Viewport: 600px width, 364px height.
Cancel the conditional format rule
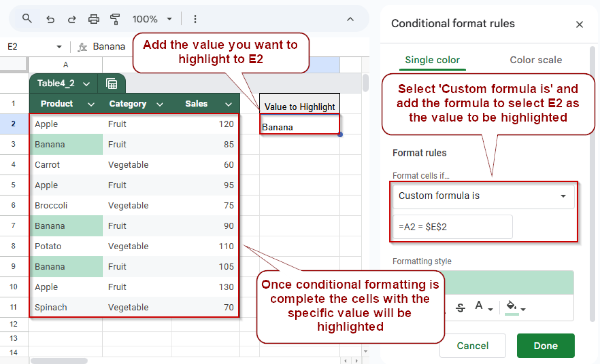pyautogui.click(x=472, y=346)
